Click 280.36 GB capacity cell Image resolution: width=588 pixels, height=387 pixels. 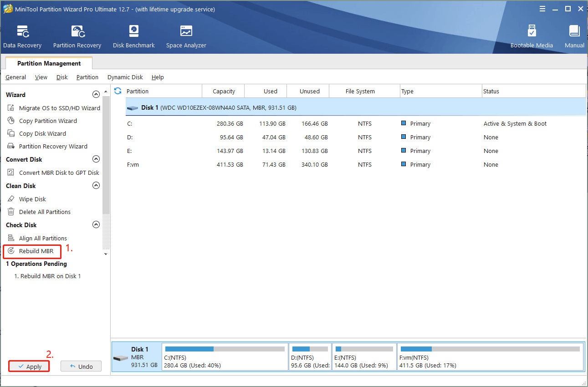point(230,123)
